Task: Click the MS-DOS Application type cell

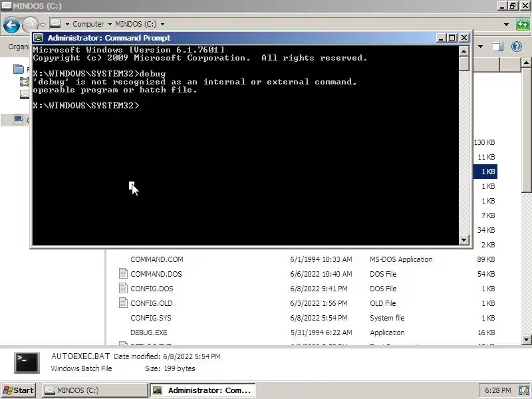Action: click(x=401, y=259)
